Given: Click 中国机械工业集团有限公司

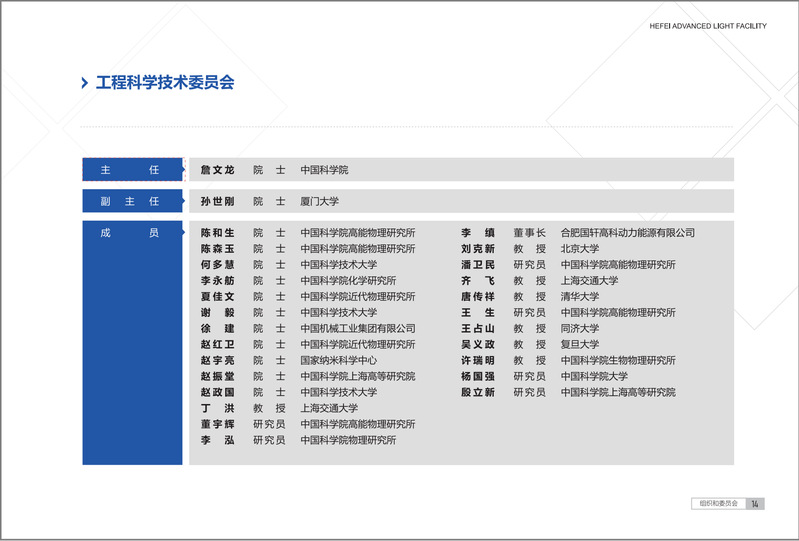Looking at the screenshot, I should 358,329.
